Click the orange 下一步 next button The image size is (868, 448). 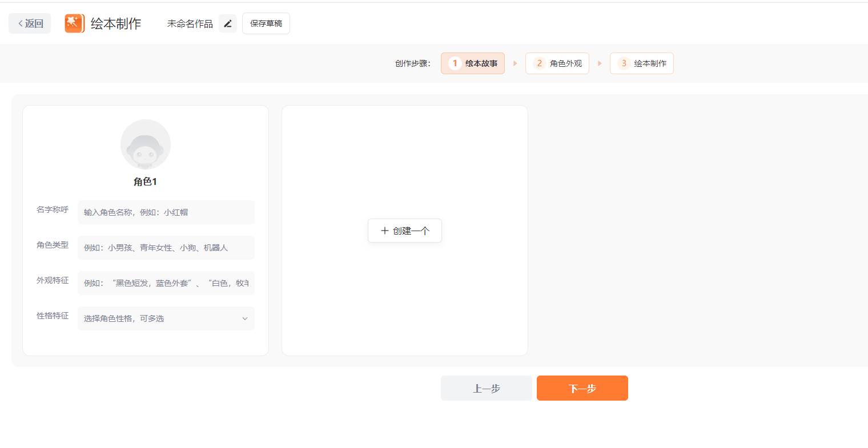tap(582, 388)
